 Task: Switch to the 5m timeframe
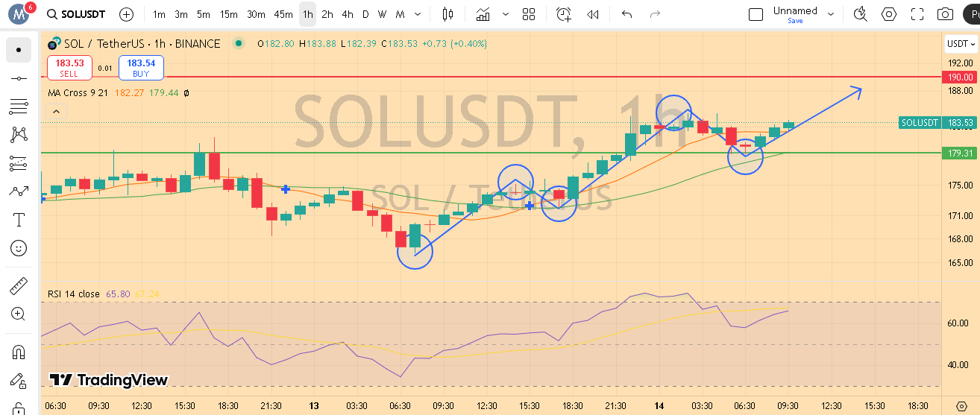click(x=204, y=14)
